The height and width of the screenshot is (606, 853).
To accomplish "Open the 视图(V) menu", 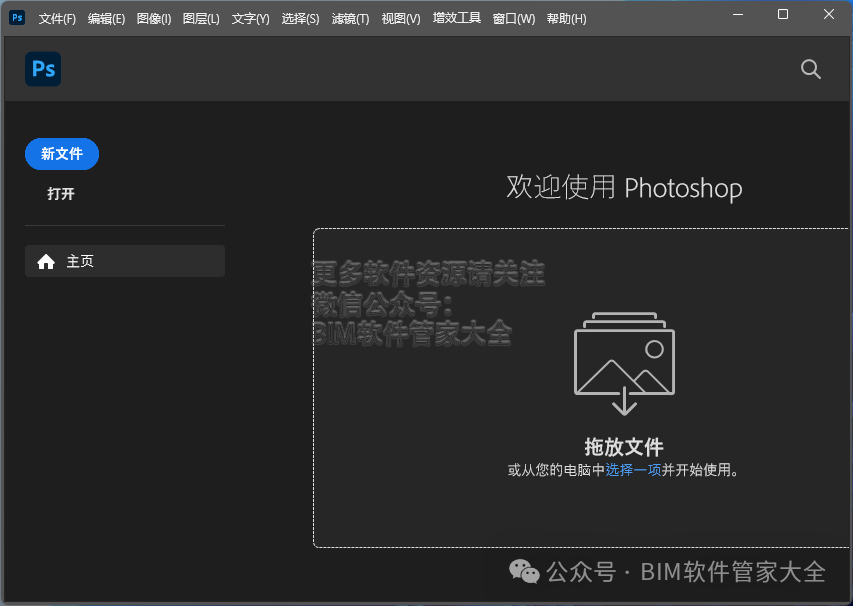I will 401,19.
